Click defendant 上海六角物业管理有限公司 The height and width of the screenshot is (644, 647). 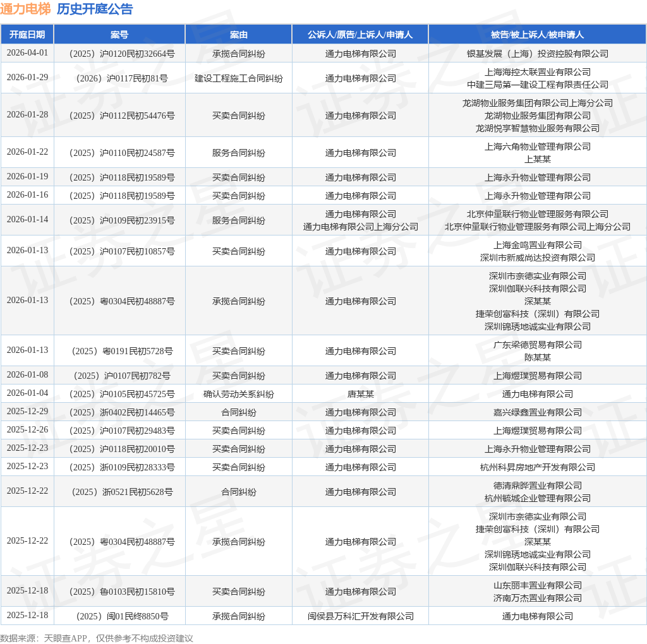pyautogui.click(x=537, y=146)
